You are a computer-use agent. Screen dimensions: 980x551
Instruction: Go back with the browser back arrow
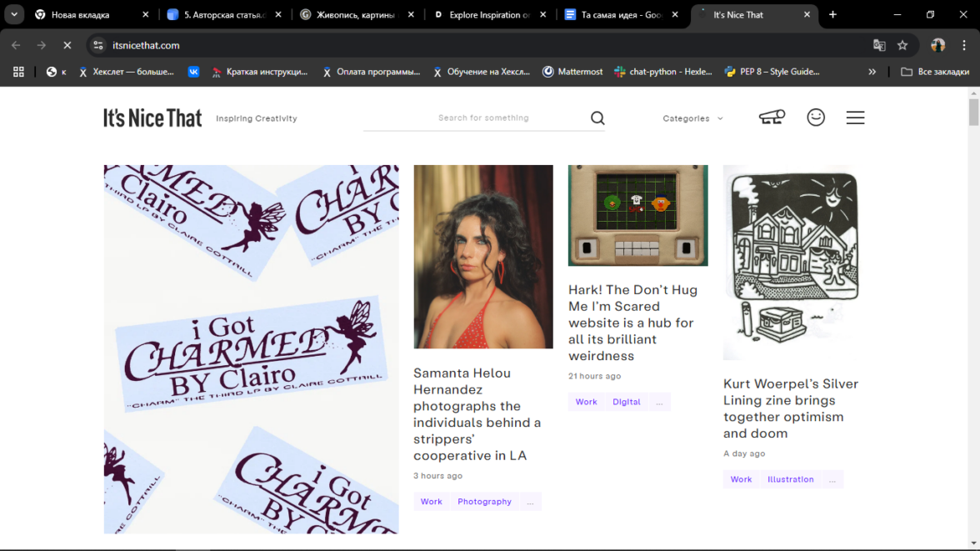tap(16, 45)
